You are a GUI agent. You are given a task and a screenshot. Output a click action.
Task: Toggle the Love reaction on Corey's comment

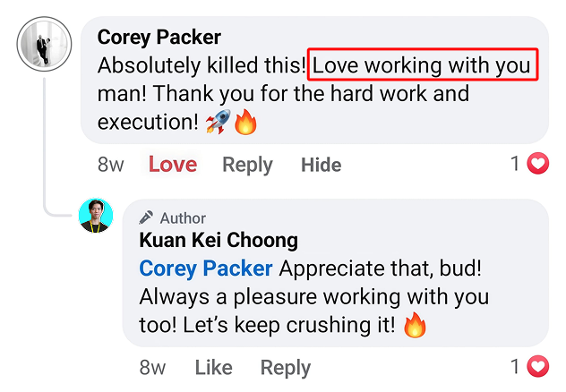point(173,165)
